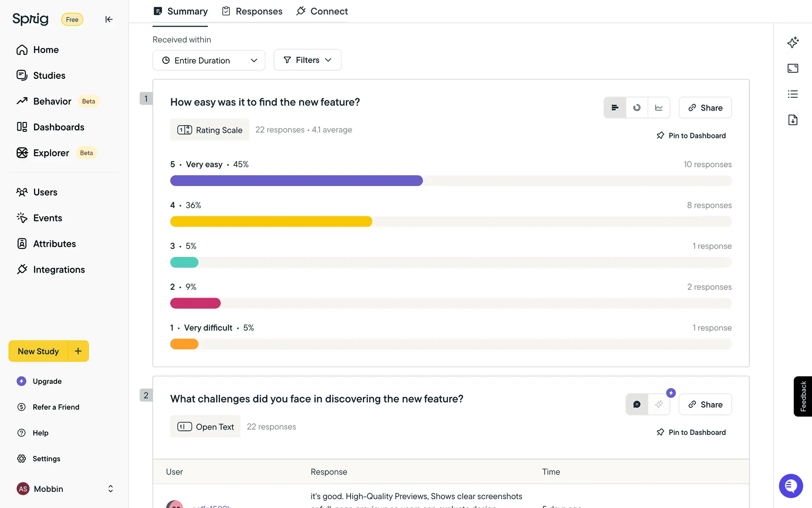Switch question 1 to bar chart view
This screenshot has width=812, height=508.
tap(615, 108)
